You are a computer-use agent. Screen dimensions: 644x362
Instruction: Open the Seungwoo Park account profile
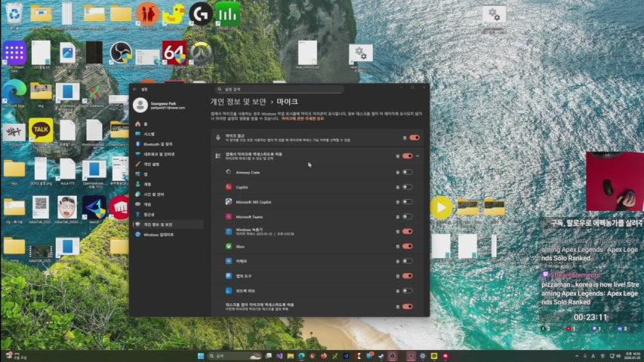tap(160, 105)
